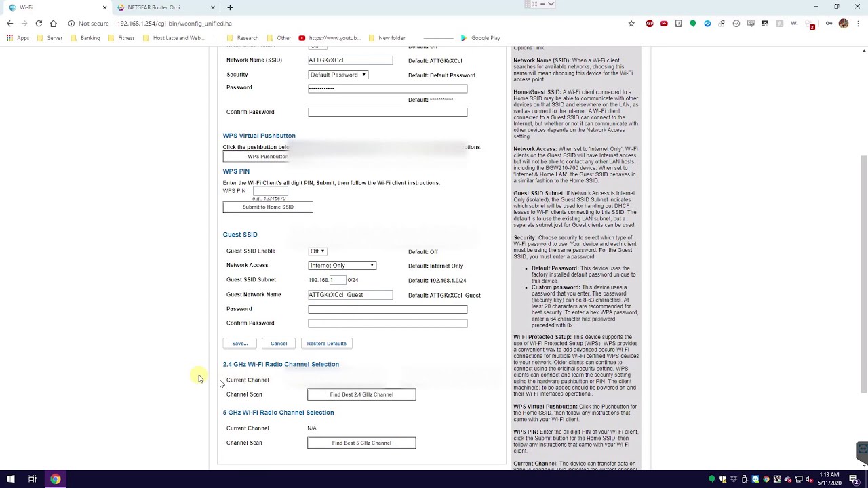Click the WPS PIN input field
868x488 pixels.
270,191
